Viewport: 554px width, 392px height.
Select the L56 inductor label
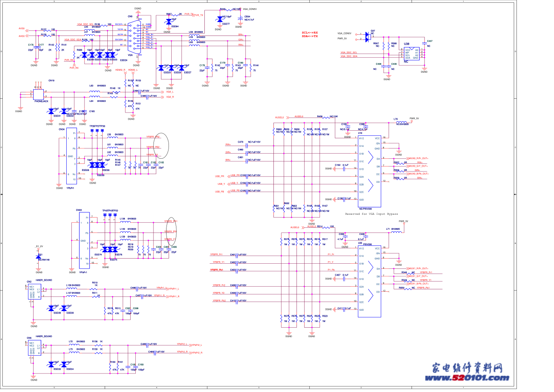click(109, 135)
